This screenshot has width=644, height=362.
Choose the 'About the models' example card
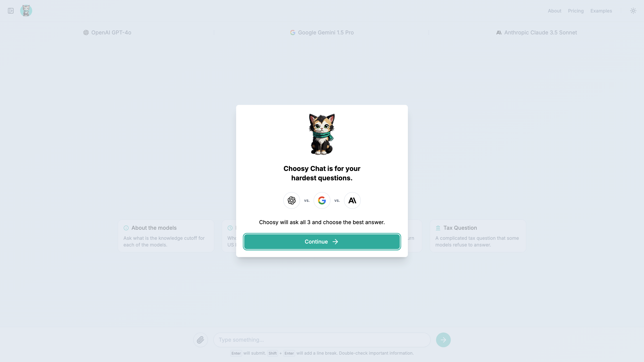point(166,236)
